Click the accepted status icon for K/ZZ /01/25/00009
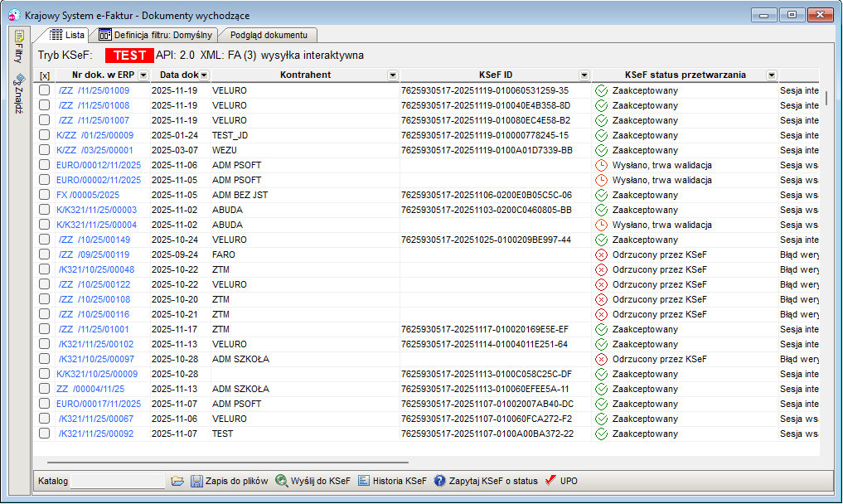843x504 pixels. tap(602, 136)
